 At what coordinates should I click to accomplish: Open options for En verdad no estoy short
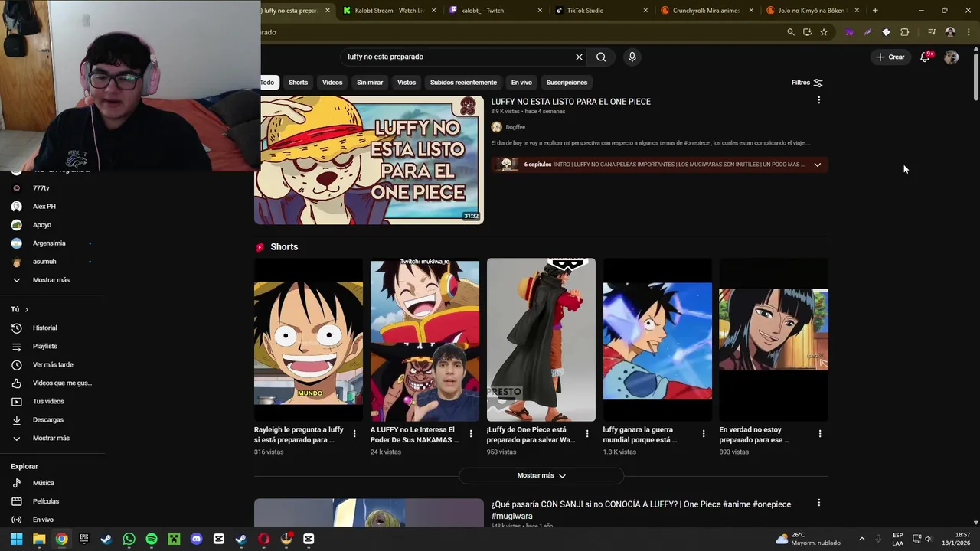tap(820, 434)
